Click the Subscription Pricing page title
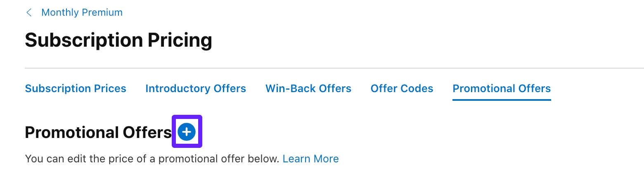Viewport: 644px width, 171px height. [x=118, y=40]
